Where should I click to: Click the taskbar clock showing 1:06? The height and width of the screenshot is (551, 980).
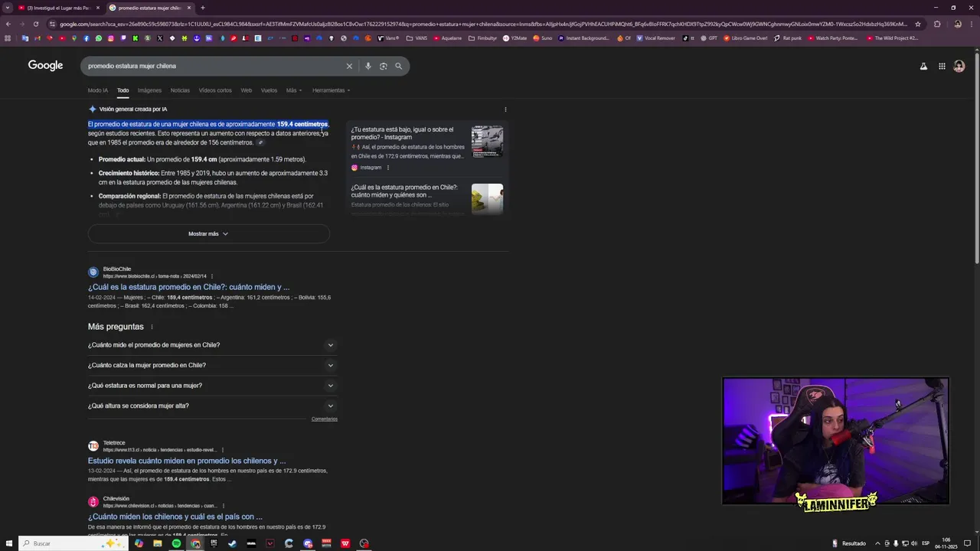click(x=946, y=543)
